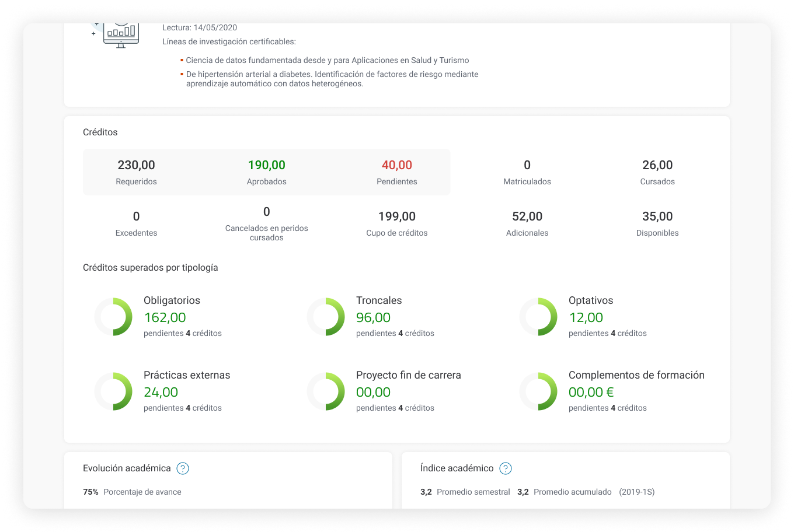This screenshot has height=532, width=794.
Task: Click the 230,00 Requeridos credits figure
Action: (x=136, y=166)
